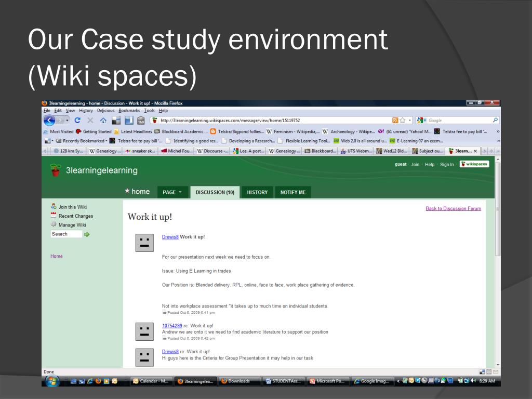Click the wiki Search input field

pos(66,234)
